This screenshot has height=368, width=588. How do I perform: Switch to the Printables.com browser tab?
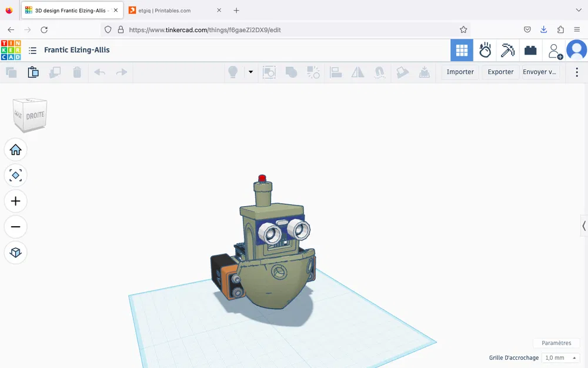[x=165, y=10]
